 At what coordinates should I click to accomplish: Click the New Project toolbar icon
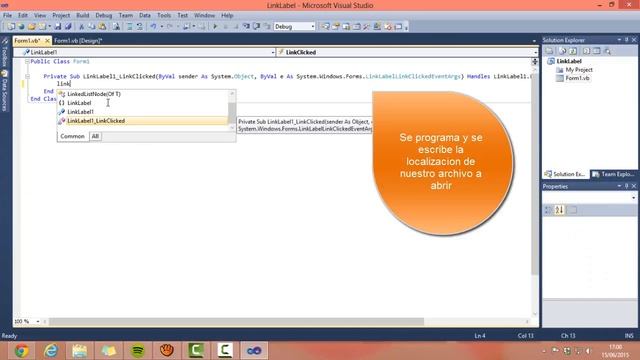[x=11, y=27]
